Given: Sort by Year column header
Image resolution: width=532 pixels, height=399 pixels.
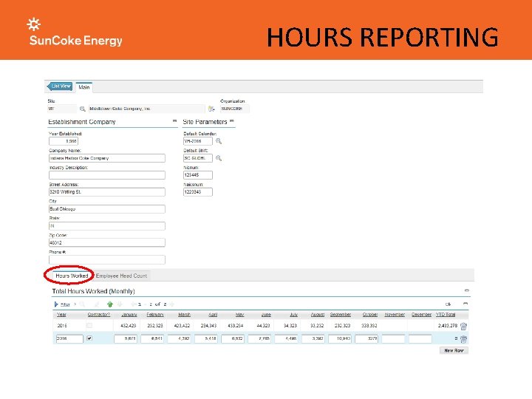Looking at the screenshot, I should (x=61, y=315).
